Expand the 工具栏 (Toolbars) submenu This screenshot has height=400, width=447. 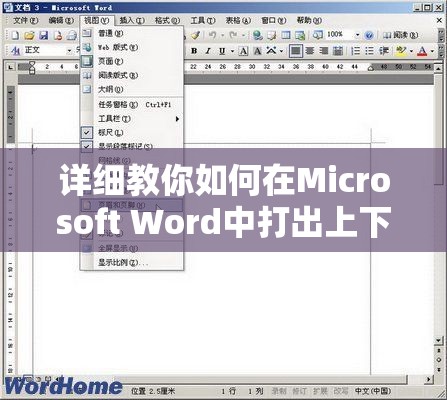click(132, 119)
